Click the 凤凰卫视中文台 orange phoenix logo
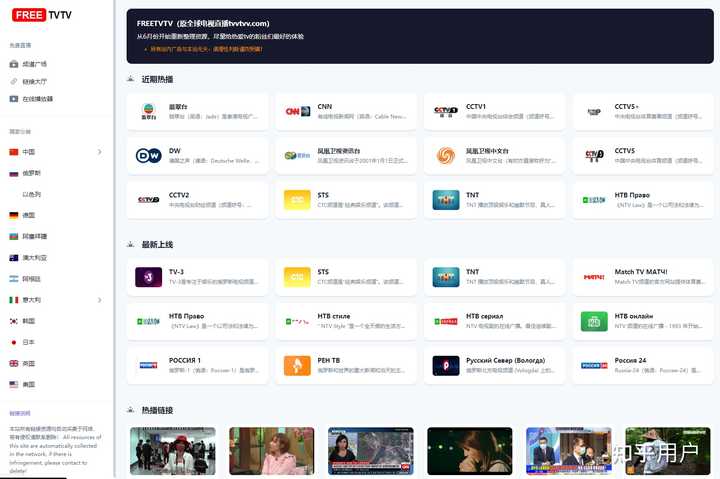This screenshot has height=479, width=720. [x=446, y=156]
